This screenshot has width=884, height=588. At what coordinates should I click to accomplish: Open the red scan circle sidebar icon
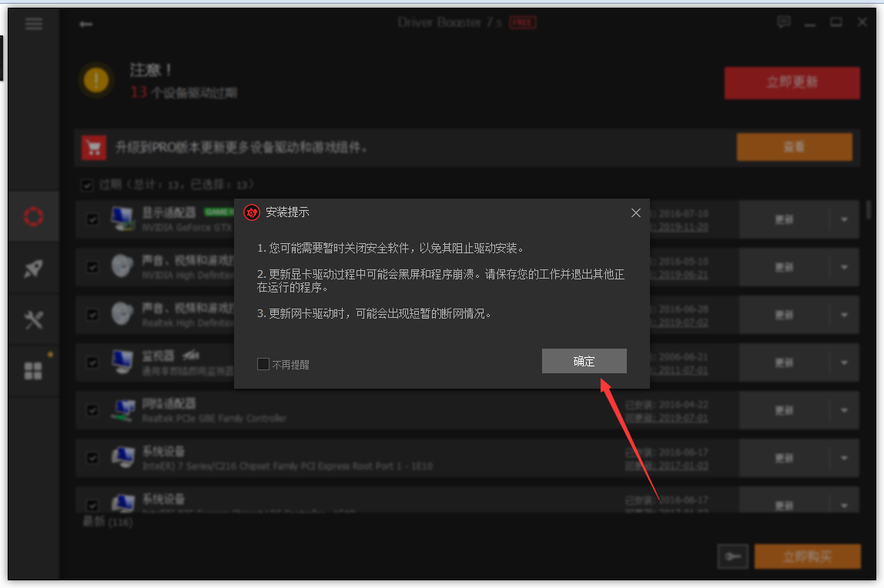click(33, 217)
